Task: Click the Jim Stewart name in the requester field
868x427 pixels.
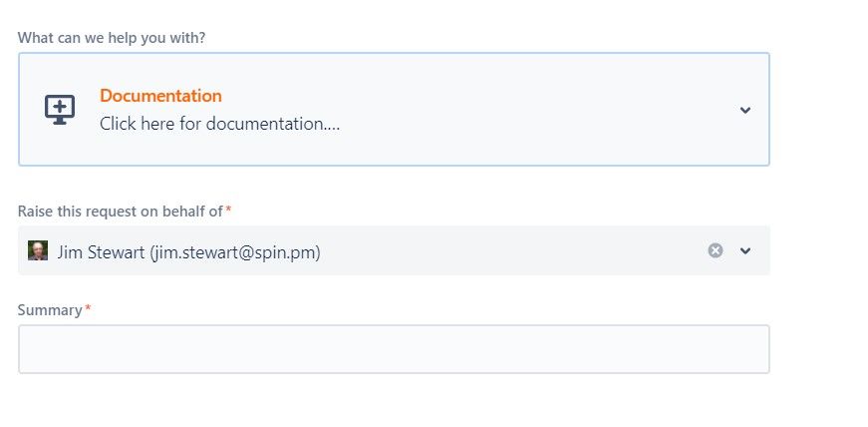Action: click(x=102, y=252)
